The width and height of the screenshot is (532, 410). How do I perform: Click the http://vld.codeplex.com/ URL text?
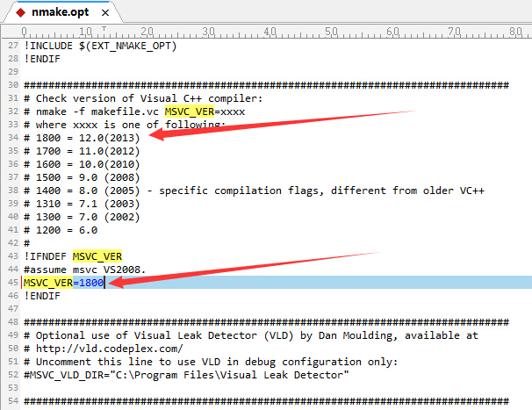[110, 349]
